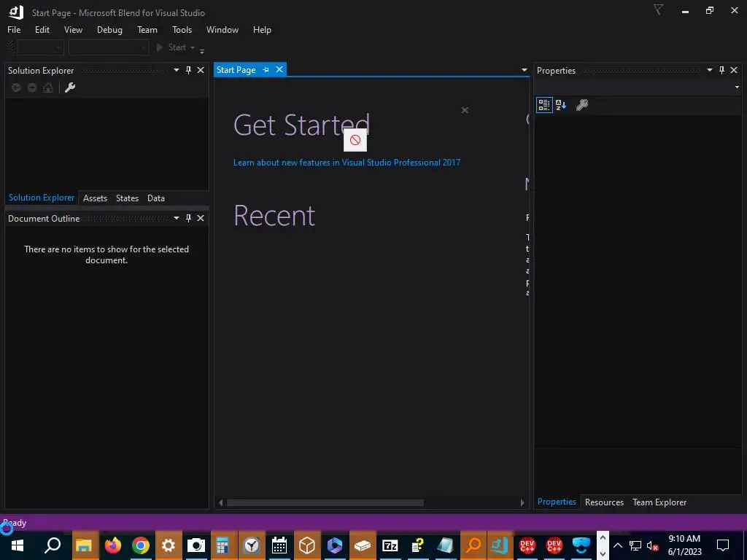The width and height of the screenshot is (747, 560).
Task: Click the muted volume tray icon
Action: 652,545
